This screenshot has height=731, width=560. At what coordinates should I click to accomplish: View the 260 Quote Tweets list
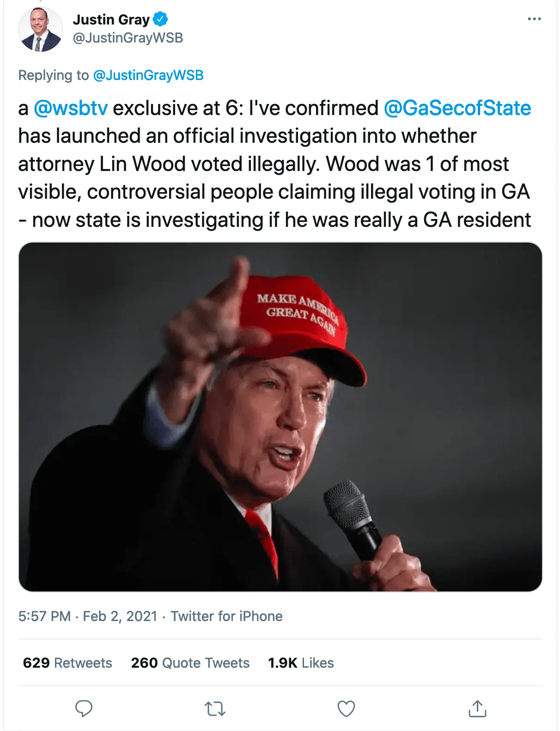pos(190,663)
